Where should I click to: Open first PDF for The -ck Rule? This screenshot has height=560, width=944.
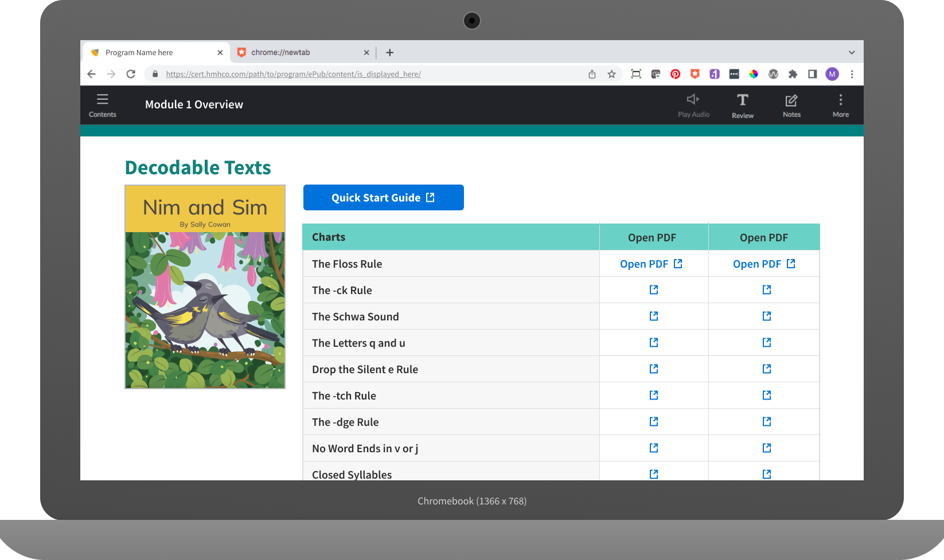pos(654,290)
